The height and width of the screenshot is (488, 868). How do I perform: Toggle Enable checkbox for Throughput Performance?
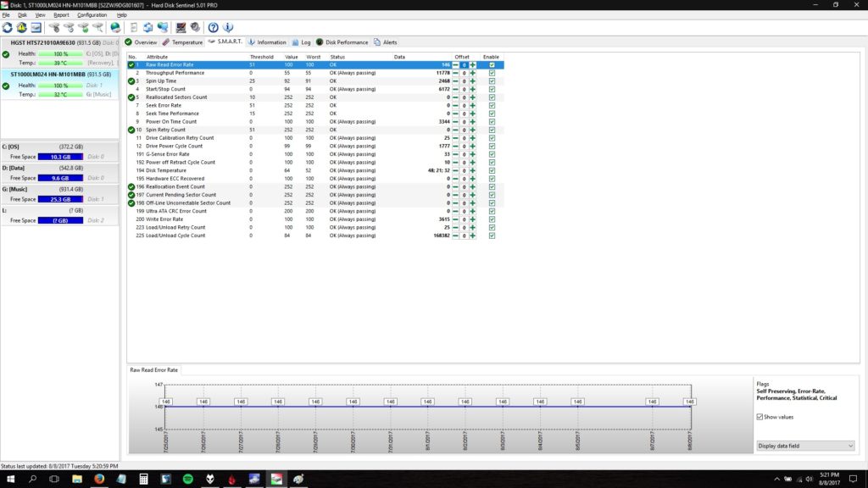pos(491,72)
